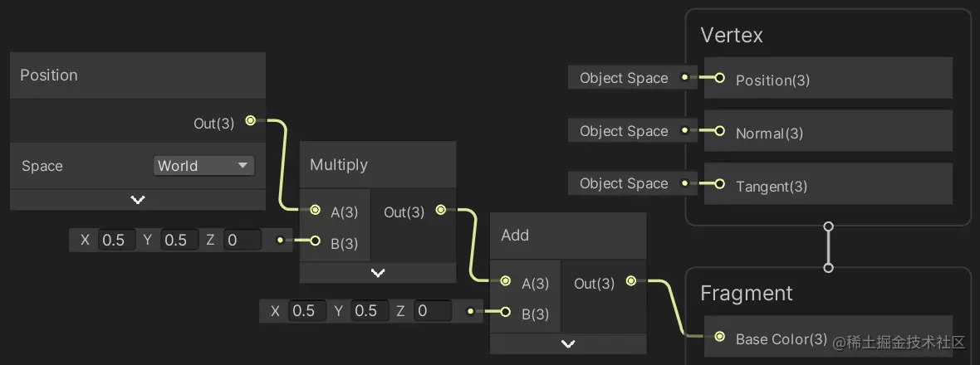Click the Add B input Z field
980x365 pixels.
(433, 311)
